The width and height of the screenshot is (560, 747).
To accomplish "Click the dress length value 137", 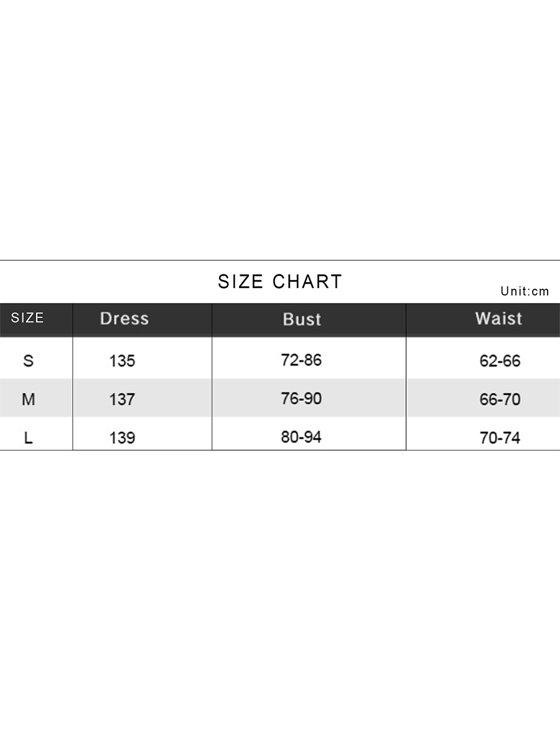I will (122, 400).
